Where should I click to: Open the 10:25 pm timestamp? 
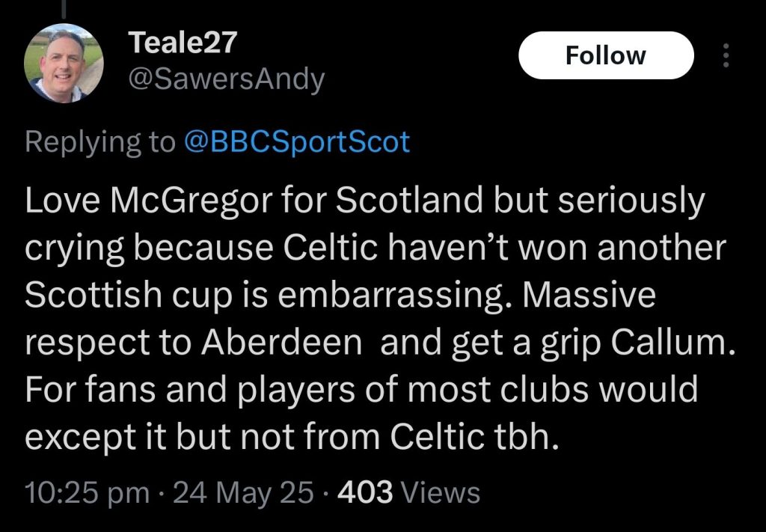[87, 492]
